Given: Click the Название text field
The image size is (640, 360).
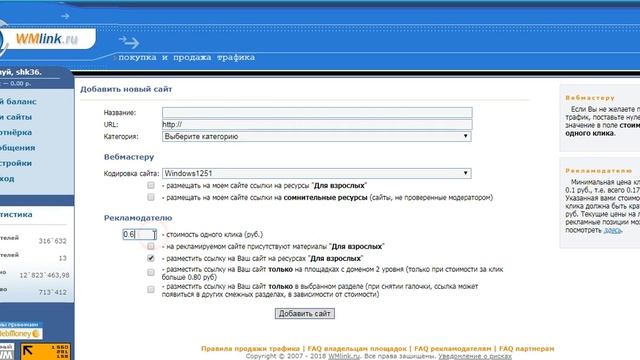Looking at the screenshot, I should tap(317, 113).
